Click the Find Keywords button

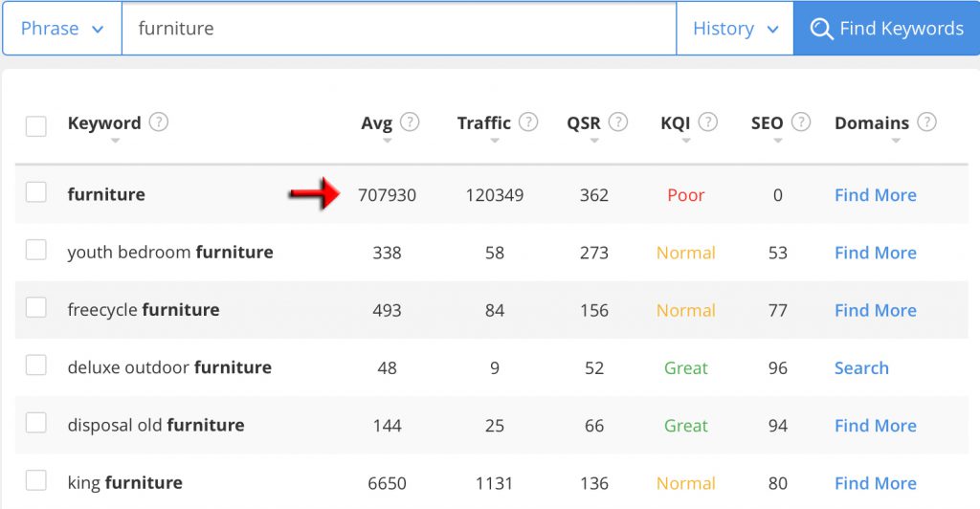886,28
